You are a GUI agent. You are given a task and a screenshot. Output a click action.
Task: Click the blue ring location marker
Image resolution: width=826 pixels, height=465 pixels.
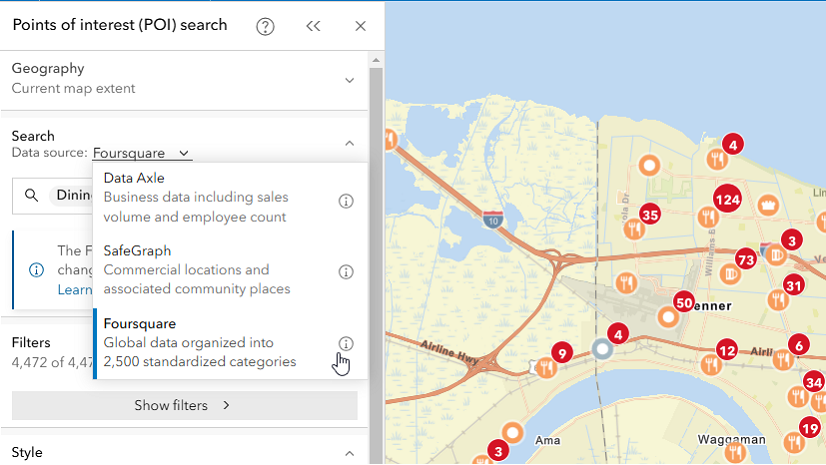point(602,349)
